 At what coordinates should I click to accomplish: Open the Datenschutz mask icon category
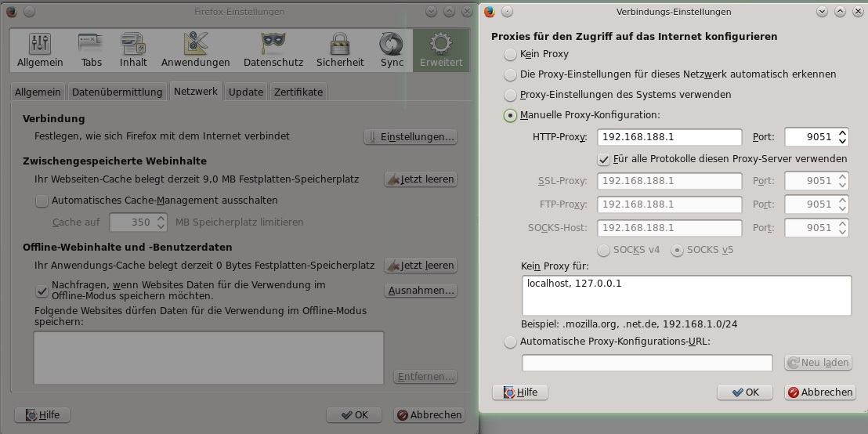273,50
